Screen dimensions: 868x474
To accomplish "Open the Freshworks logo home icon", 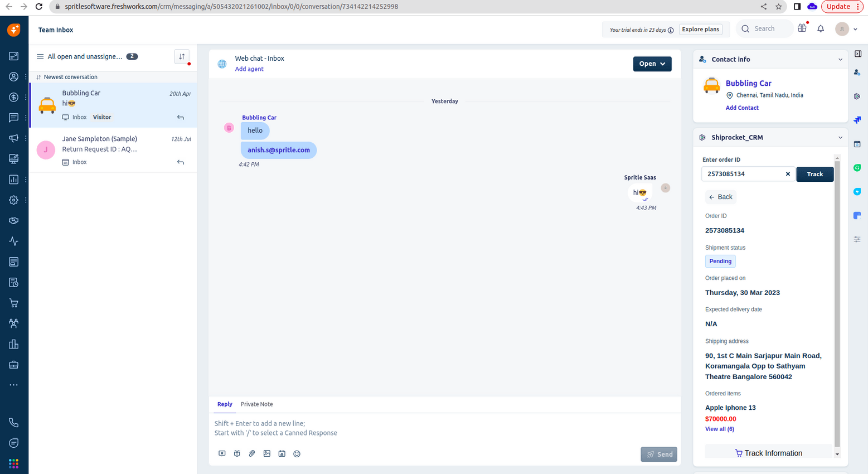I will 14,30.
